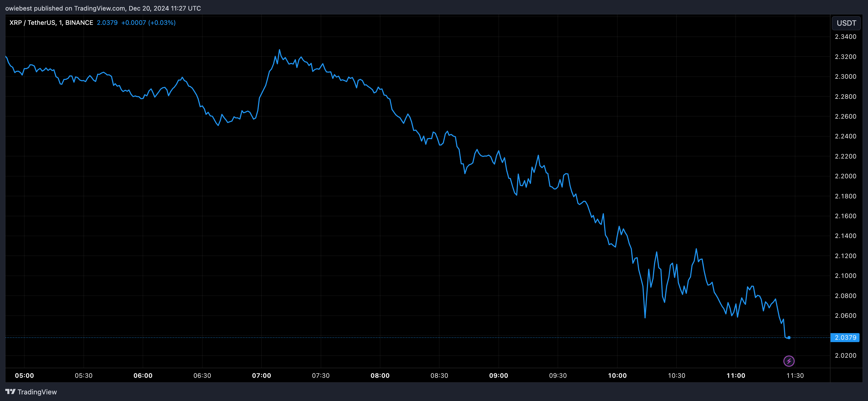Click the 2.2600 price axis label
This screenshot has width=868, height=401.
point(846,116)
